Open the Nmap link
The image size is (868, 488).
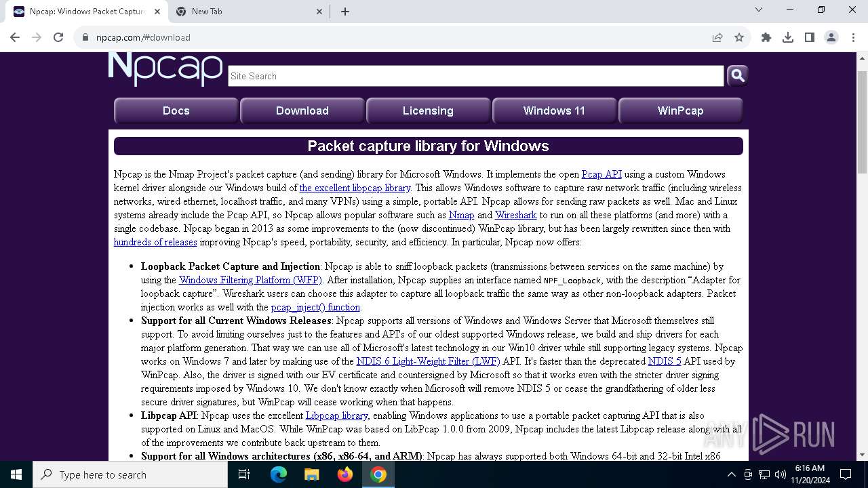(461, 215)
